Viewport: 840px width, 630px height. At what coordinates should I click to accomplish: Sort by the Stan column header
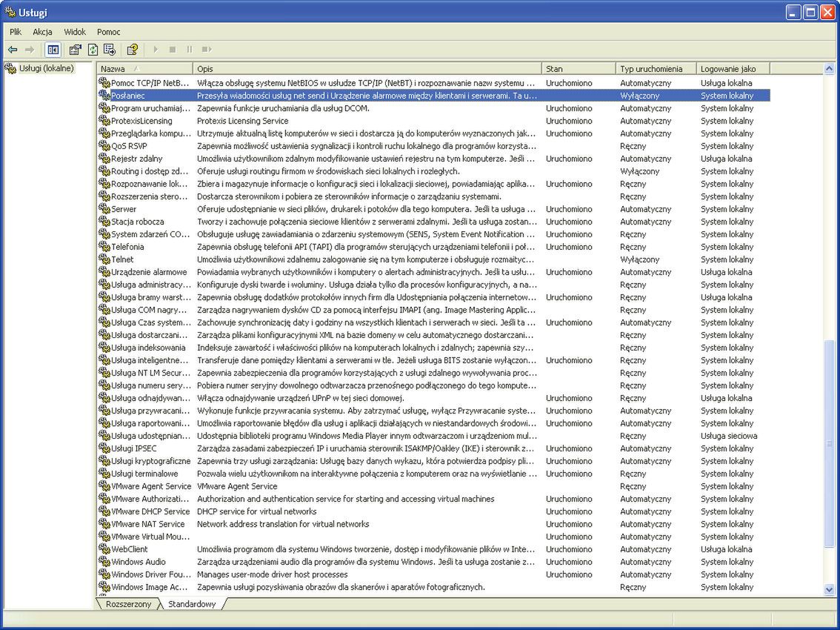point(579,69)
